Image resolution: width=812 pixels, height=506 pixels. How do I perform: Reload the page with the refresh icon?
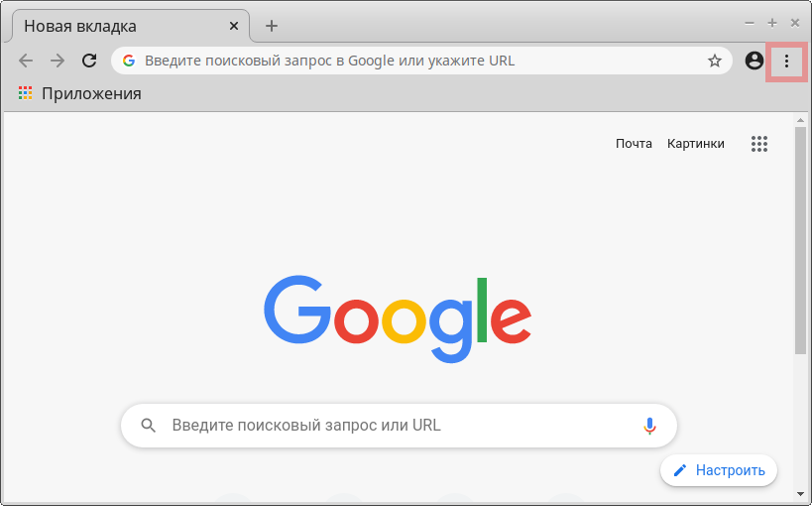pyautogui.click(x=89, y=61)
